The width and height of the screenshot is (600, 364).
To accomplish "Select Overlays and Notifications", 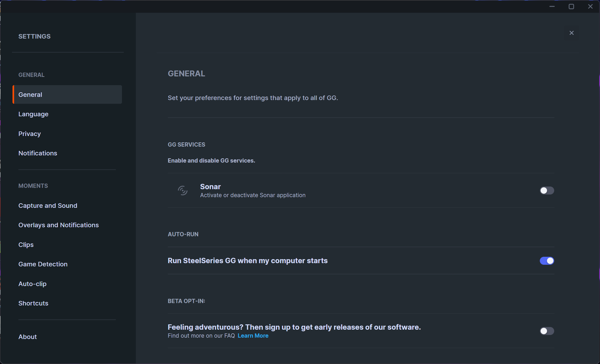I will coord(59,225).
